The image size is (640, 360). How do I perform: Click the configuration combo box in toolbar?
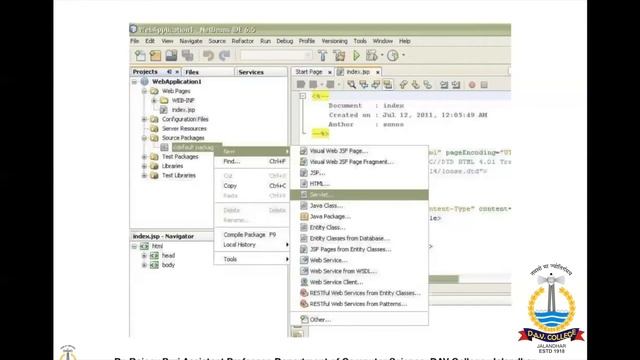coord(276,56)
